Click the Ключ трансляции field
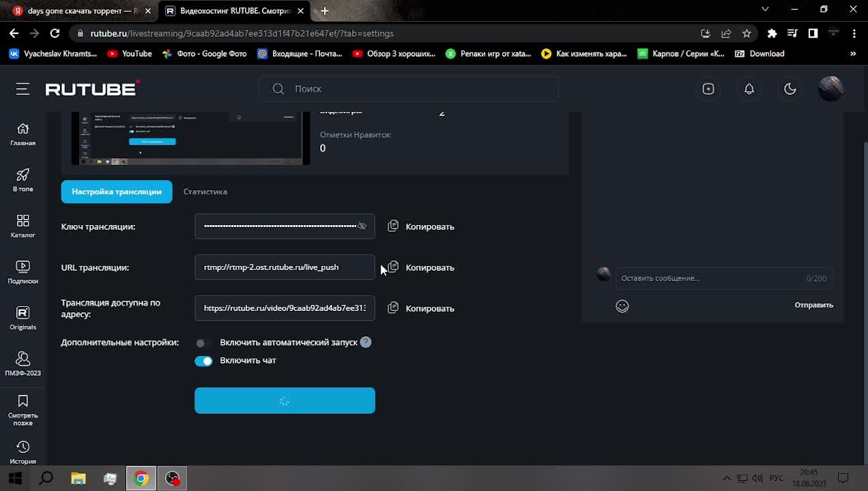The width and height of the screenshot is (868, 491). (x=285, y=226)
